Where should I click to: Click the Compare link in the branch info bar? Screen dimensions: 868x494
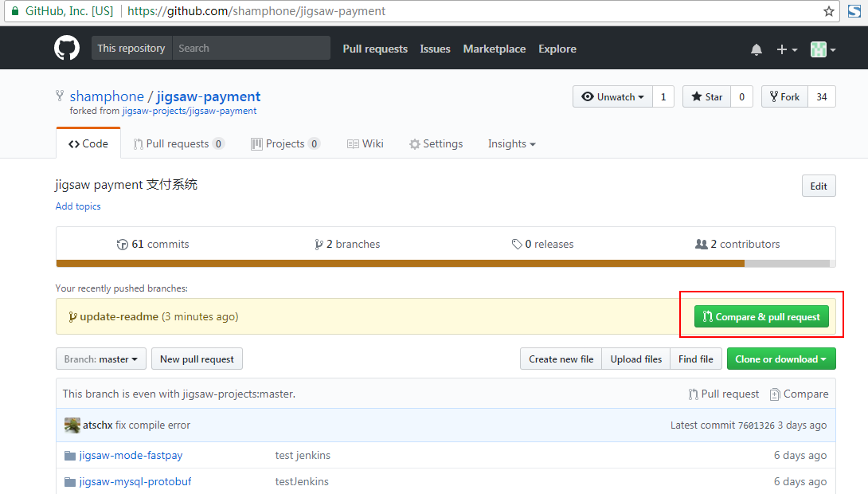pyautogui.click(x=799, y=394)
